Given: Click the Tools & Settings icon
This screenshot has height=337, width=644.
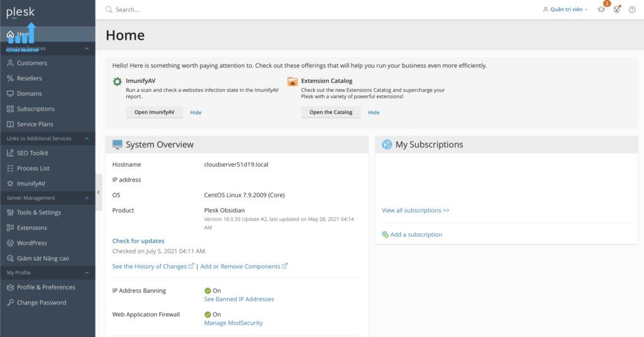Looking at the screenshot, I should click(x=10, y=213).
